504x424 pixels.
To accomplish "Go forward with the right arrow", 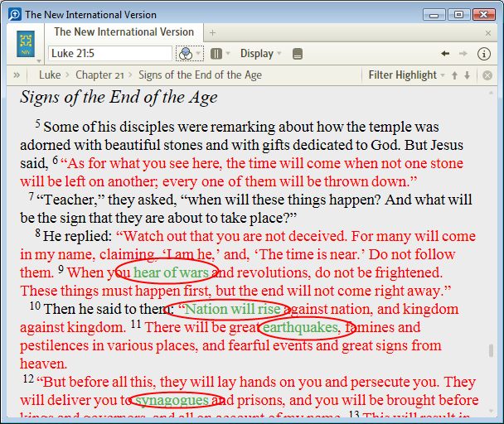I will [463, 53].
